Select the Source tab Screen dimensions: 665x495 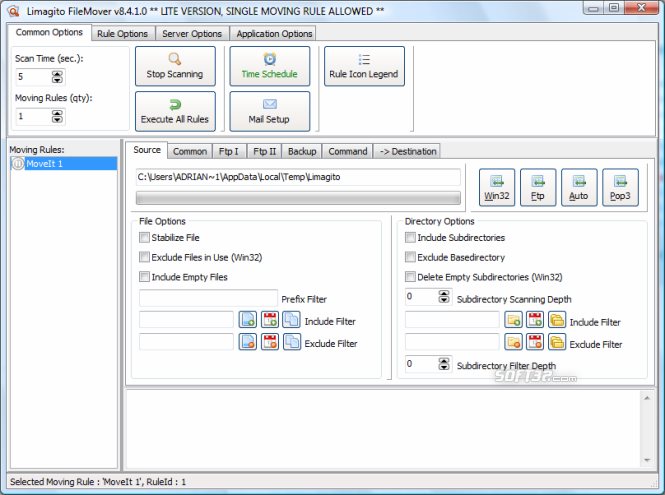[x=147, y=150]
